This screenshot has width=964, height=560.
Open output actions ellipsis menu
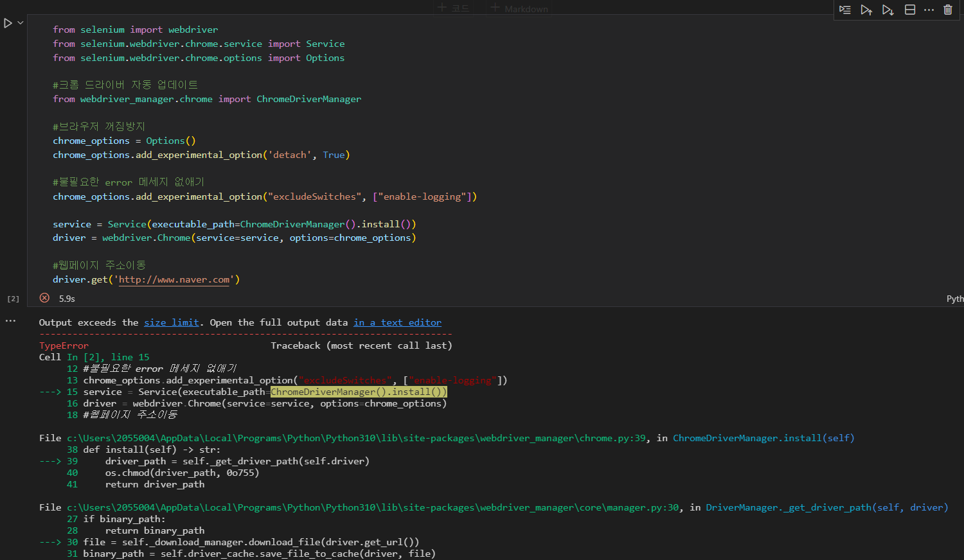click(x=11, y=321)
